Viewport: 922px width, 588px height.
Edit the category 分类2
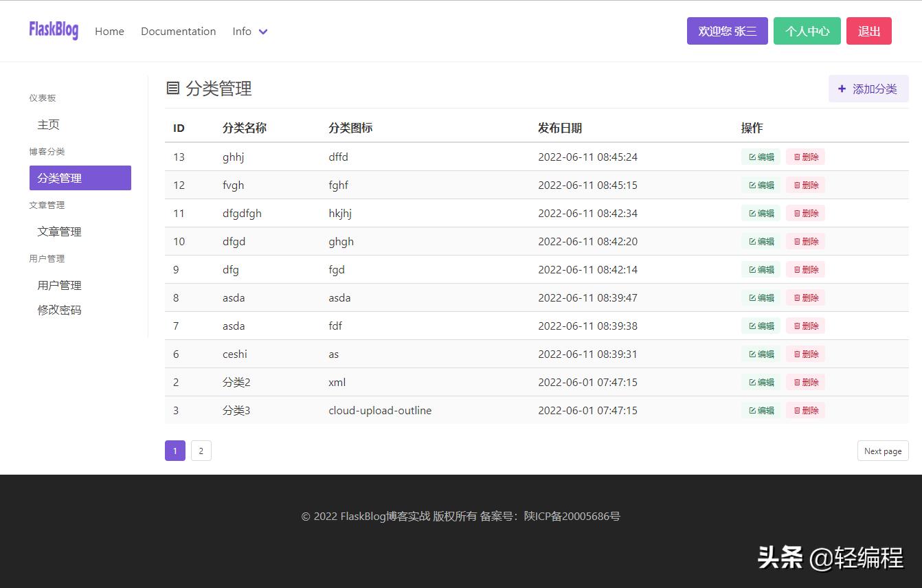[x=761, y=382]
